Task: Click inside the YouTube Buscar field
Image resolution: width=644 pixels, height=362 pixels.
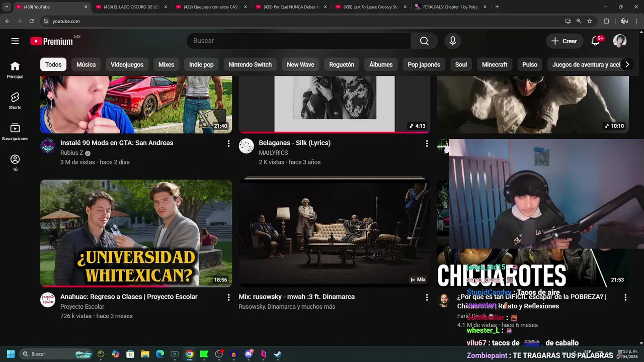Action: (299, 41)
